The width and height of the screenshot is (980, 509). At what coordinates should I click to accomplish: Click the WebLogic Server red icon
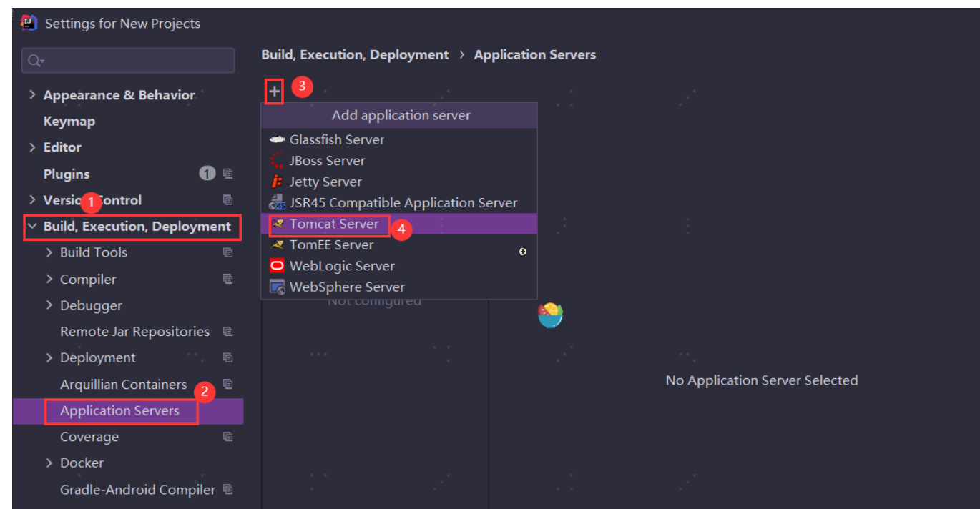click(277, 266)
